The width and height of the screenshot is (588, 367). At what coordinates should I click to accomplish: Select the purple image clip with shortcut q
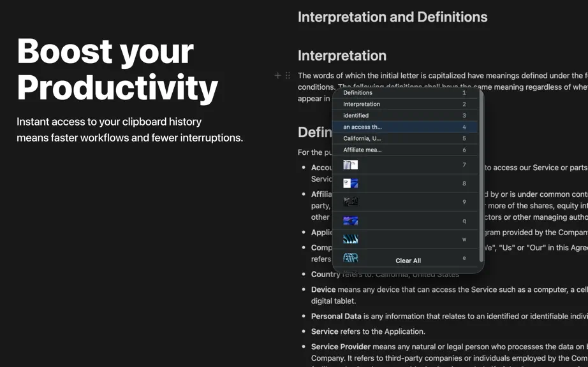[x=406, y=220]
